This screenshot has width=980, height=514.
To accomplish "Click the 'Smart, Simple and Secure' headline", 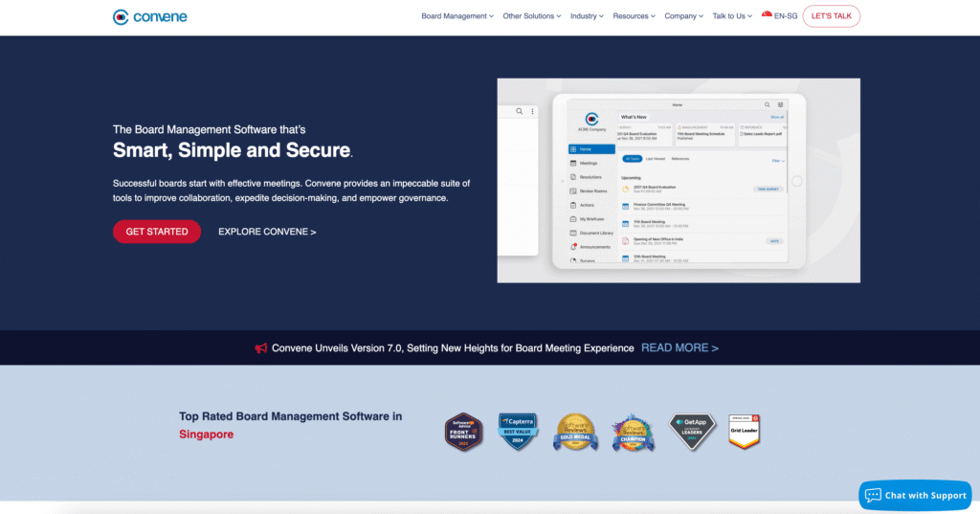I will [233, 150].
